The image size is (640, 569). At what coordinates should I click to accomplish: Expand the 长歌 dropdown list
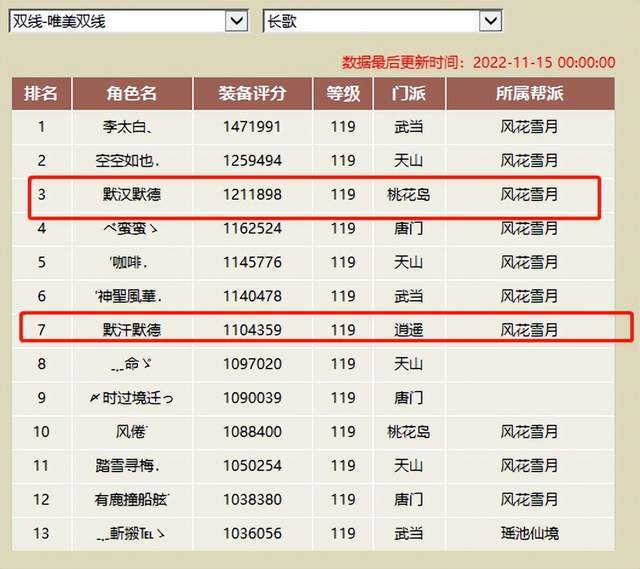(382, 20)
